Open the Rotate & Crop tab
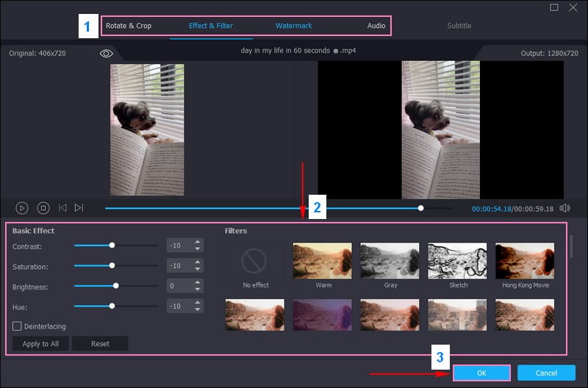The width and height of the screenshot is (588, 388). click(x=129, y=26)
